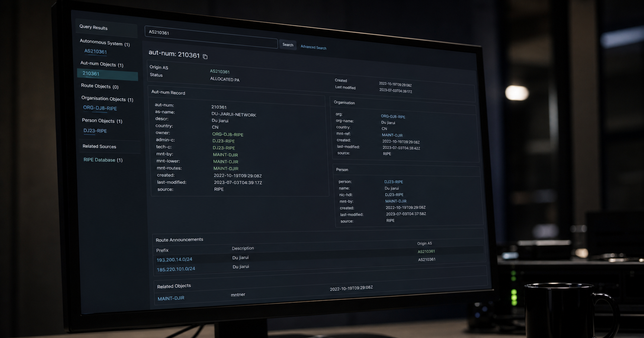Open the owner ORG-DJ8-RIPE link
The image size is (644, 338).
[228, 135]
